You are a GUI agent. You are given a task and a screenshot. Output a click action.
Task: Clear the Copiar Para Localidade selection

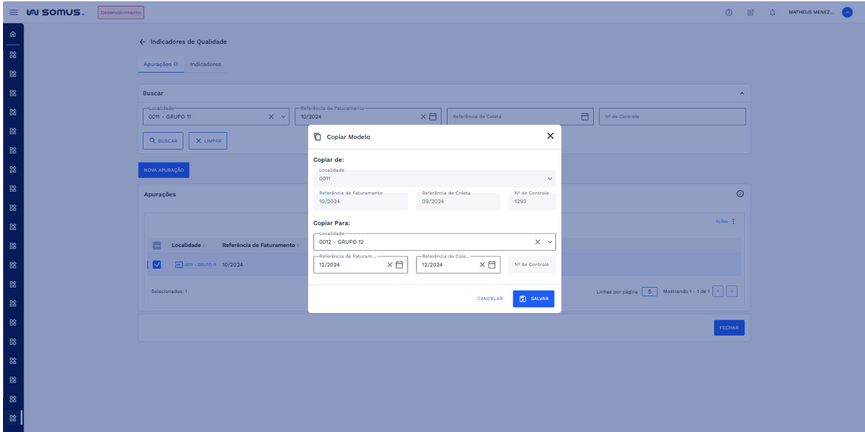pos(537,242)
